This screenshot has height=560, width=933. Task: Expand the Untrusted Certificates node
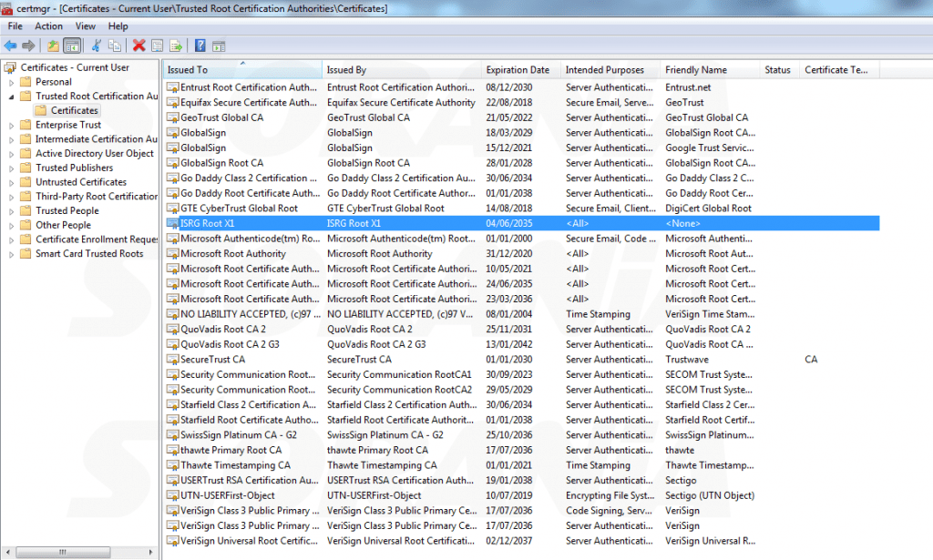pyautogui.click(x=11, y=182)
